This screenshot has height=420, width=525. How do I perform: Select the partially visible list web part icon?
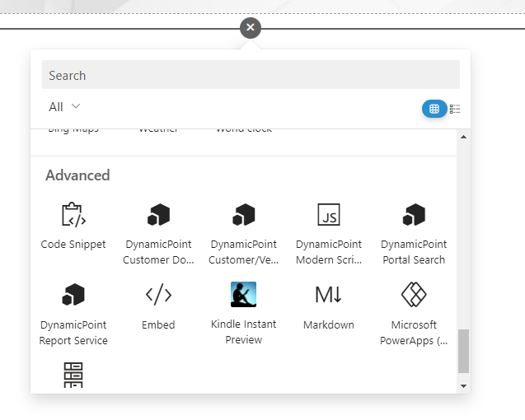73,375
